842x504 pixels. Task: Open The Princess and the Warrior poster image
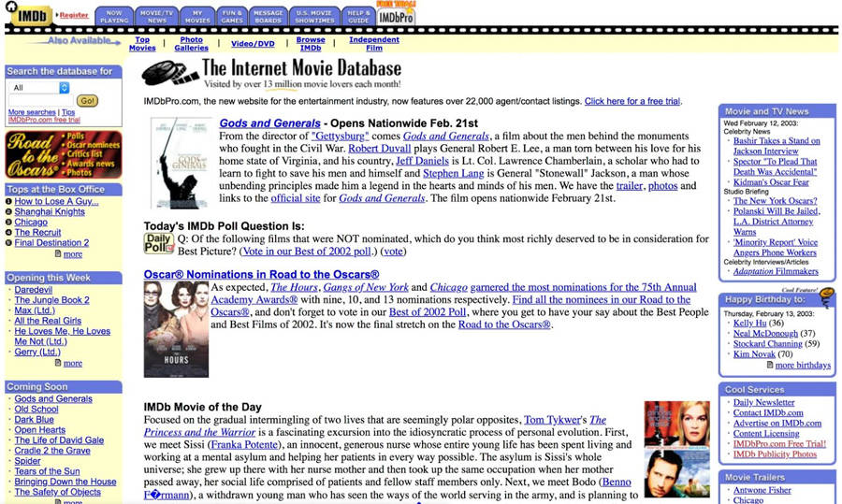point(676,449)
